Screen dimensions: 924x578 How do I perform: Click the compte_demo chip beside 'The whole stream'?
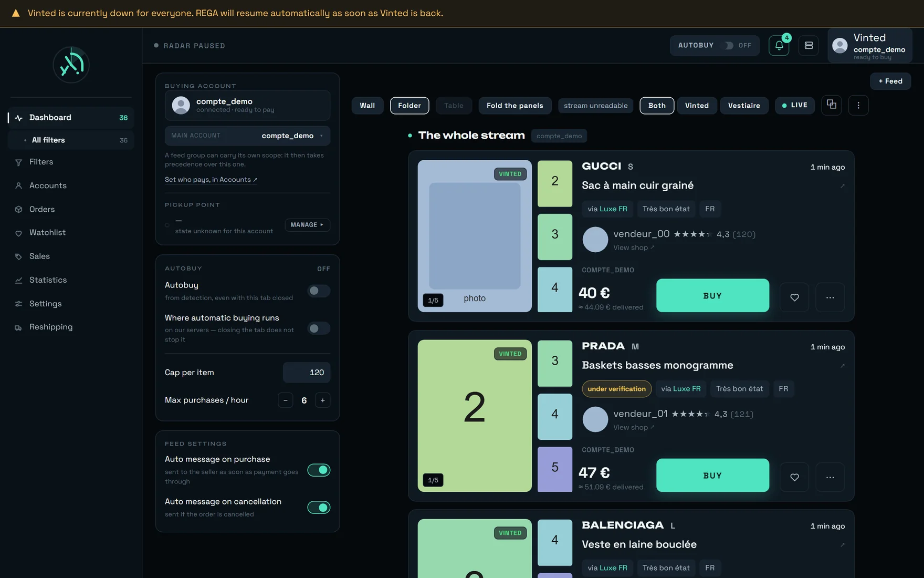point(559,136)
